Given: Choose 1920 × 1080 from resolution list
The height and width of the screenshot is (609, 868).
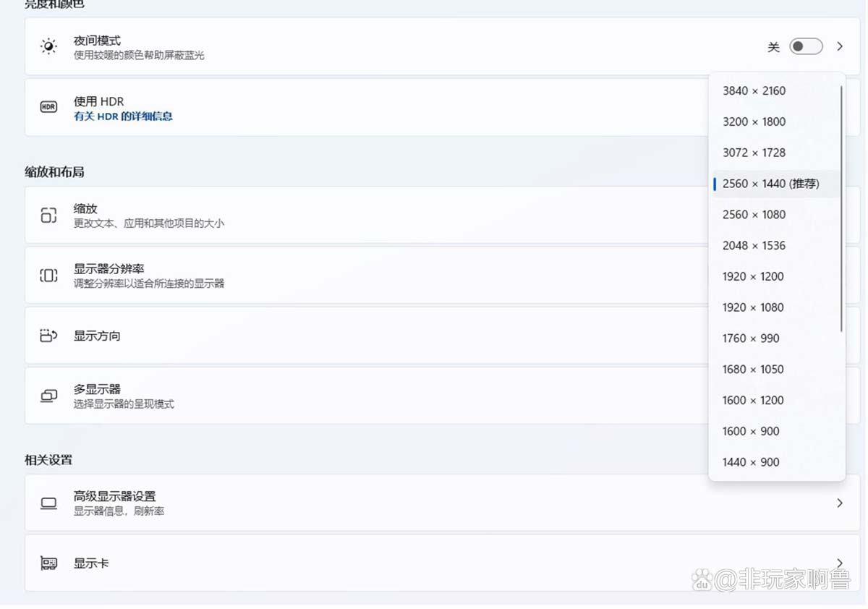Looking at the screenshot, I should pos(753,307).
